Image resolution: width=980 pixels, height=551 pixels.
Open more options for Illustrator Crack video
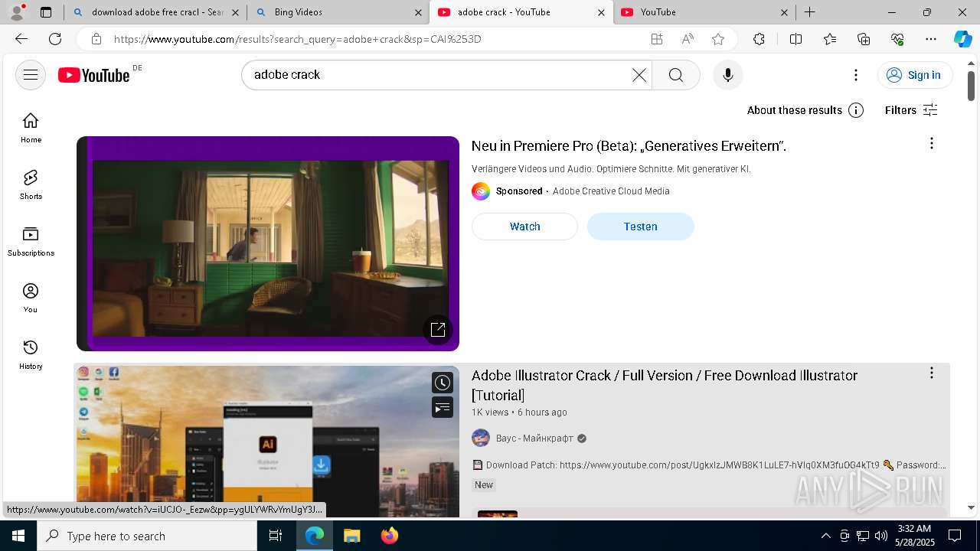click(932, 373)
